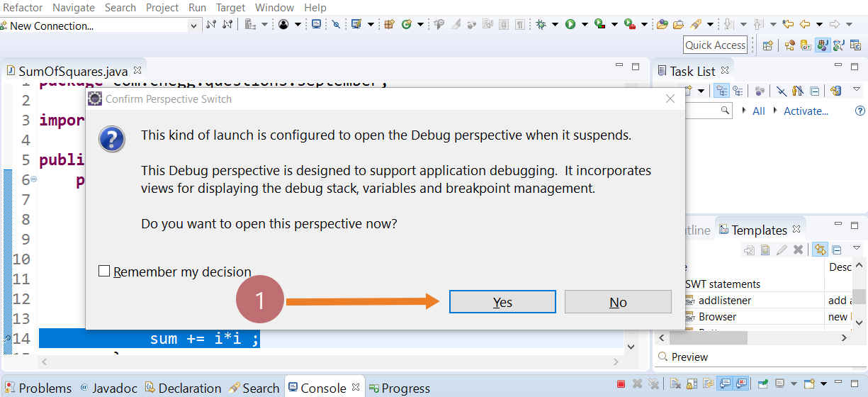The image size is (868, 397).
Task: Click the No button in dialog
Action: pos(617,302)
